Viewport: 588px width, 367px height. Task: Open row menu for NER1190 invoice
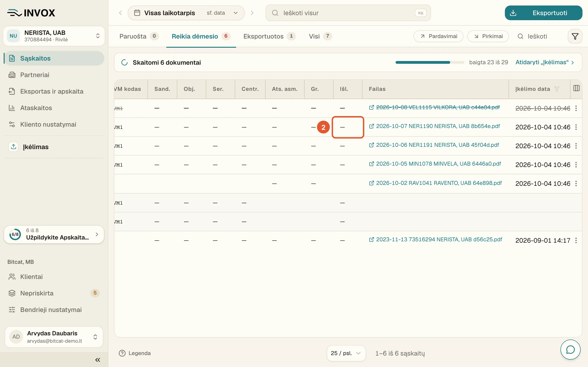point(576,127)
